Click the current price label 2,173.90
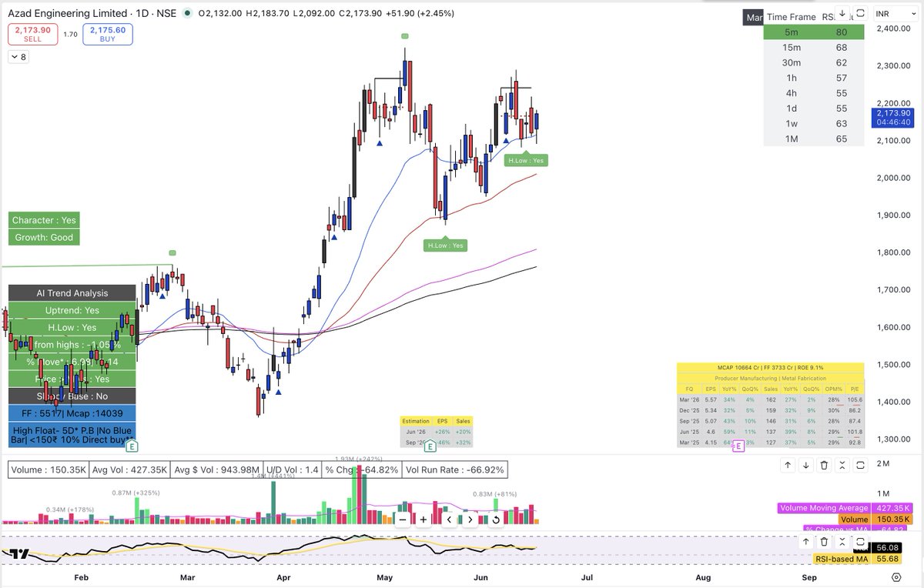Screen dimensions: 924x588 892,113
